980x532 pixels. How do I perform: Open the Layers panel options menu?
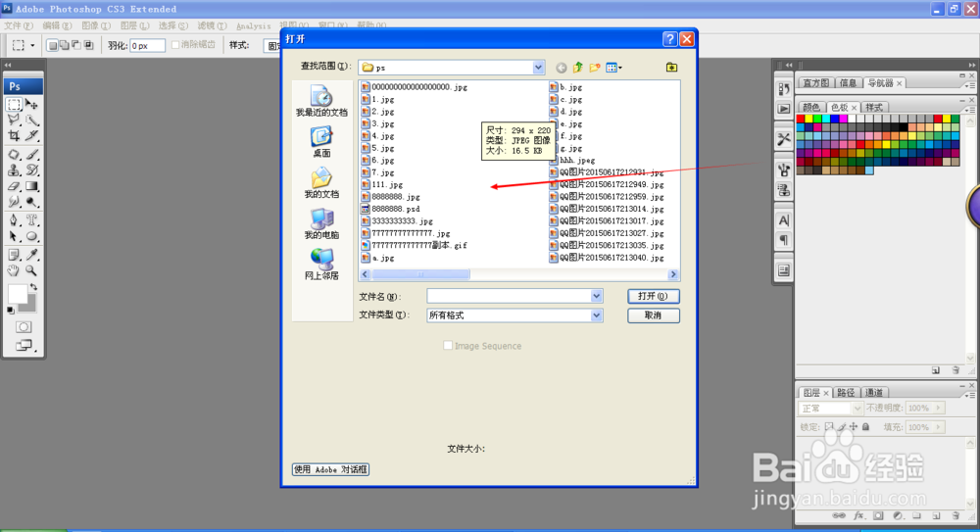[x=970, y=395]
